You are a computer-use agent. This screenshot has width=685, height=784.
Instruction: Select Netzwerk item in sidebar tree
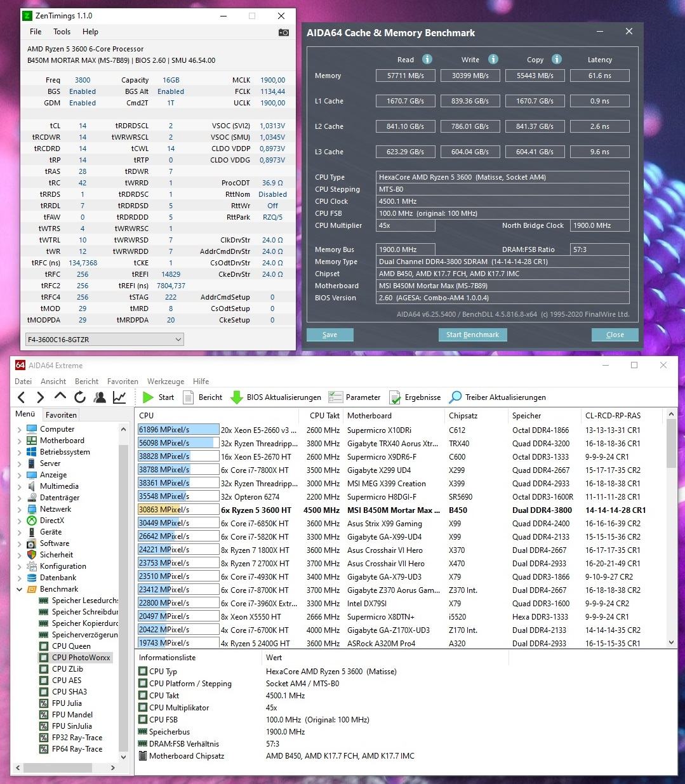55,509
